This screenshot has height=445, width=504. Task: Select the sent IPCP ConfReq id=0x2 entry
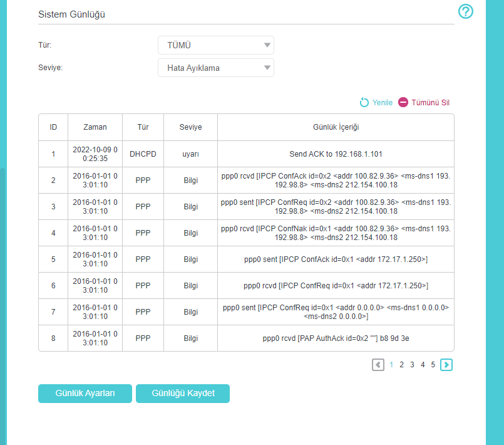(x=336, y=207)
